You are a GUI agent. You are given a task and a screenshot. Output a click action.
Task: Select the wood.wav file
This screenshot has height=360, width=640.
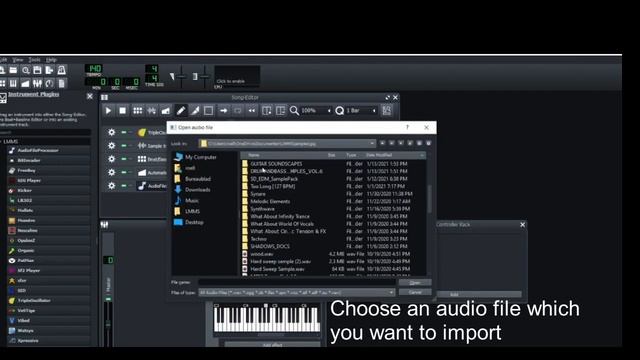click(x=262, y=254)
